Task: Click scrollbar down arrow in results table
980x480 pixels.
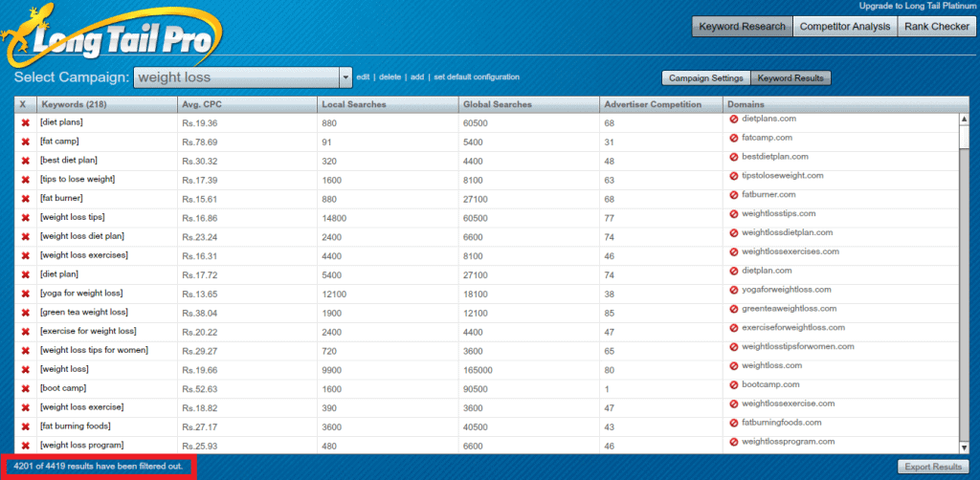Action: point(964,447)
